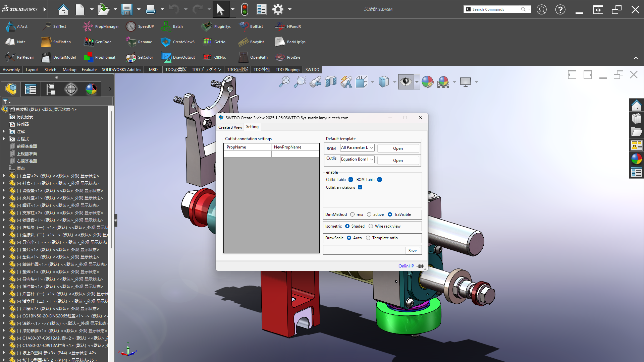Screen dimensions: 644x362
Task: Open the Cutlis Equation Bom dropdown
Action: (x=357, y=160)
